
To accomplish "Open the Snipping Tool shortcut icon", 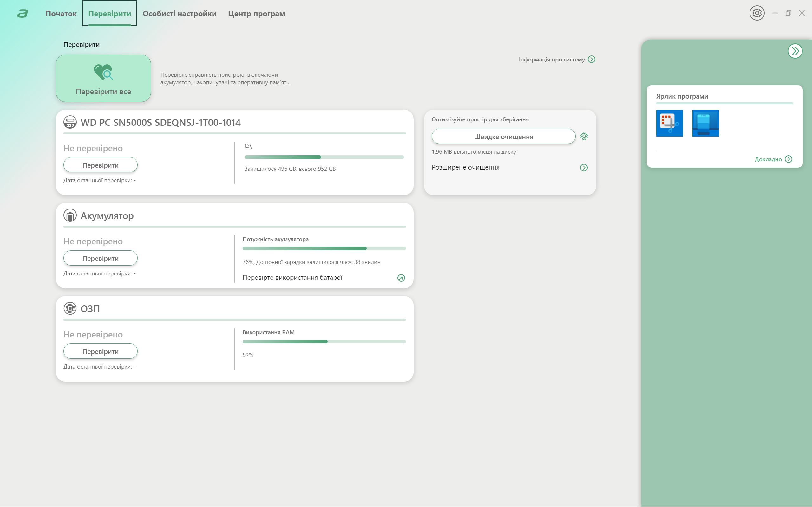I will click(x=669, y=123).
